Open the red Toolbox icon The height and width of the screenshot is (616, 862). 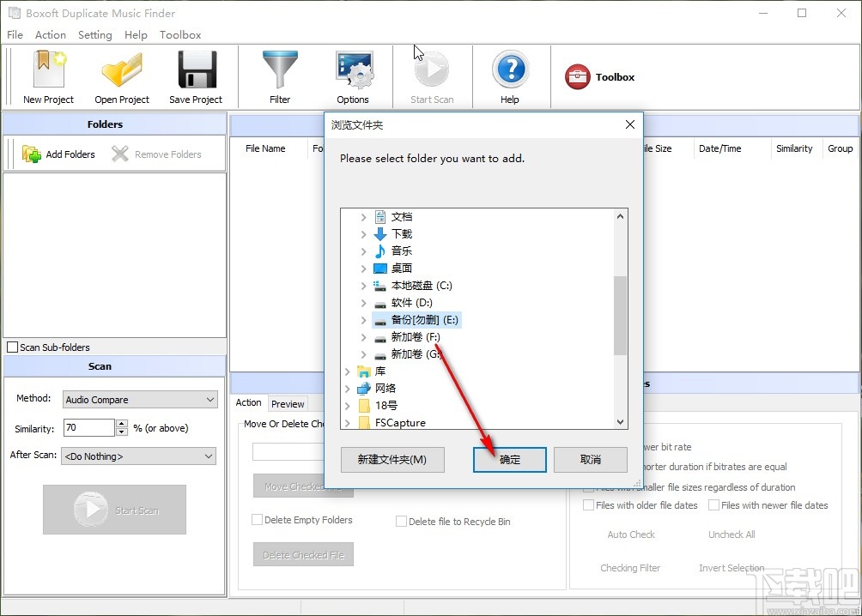577,77
